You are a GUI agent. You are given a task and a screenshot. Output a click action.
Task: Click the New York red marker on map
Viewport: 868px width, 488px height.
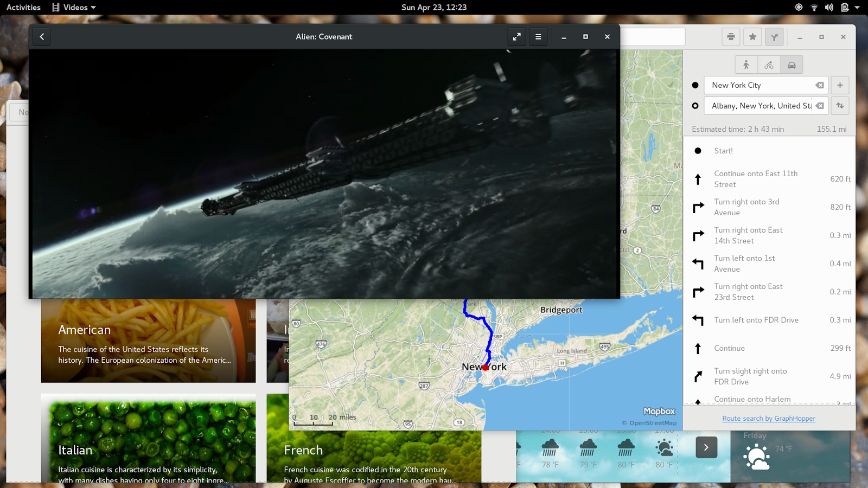point(486,367)
